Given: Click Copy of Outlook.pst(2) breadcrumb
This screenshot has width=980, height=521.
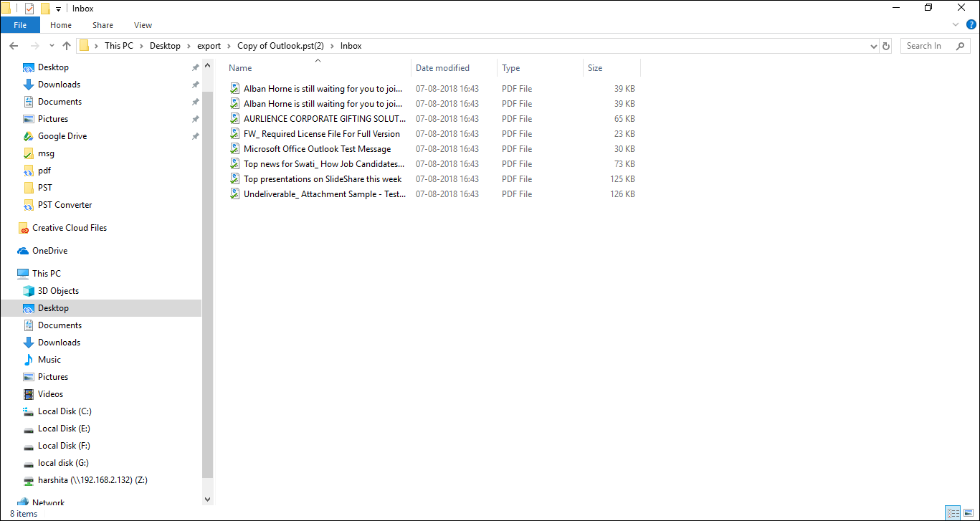Looking at the screenshot, I should pos(280,46).
